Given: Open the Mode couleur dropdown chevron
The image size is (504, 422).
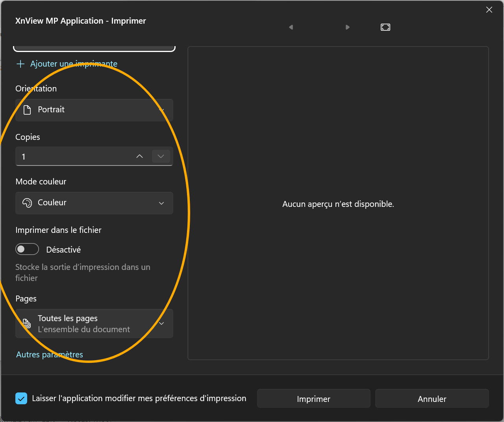Looking at the screenshot, I should pyautogui.click(x=161, y=203).
